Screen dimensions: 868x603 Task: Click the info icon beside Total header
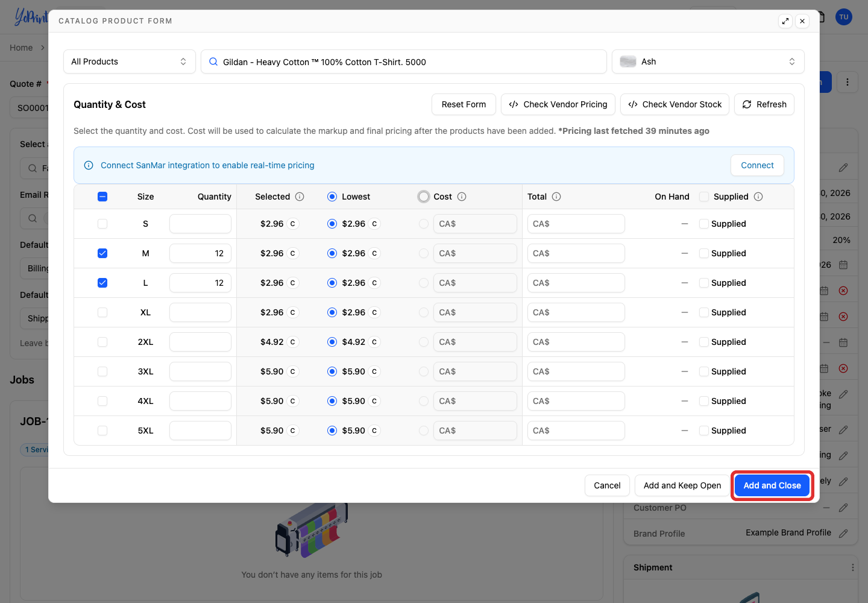click(x=556, y=197)
